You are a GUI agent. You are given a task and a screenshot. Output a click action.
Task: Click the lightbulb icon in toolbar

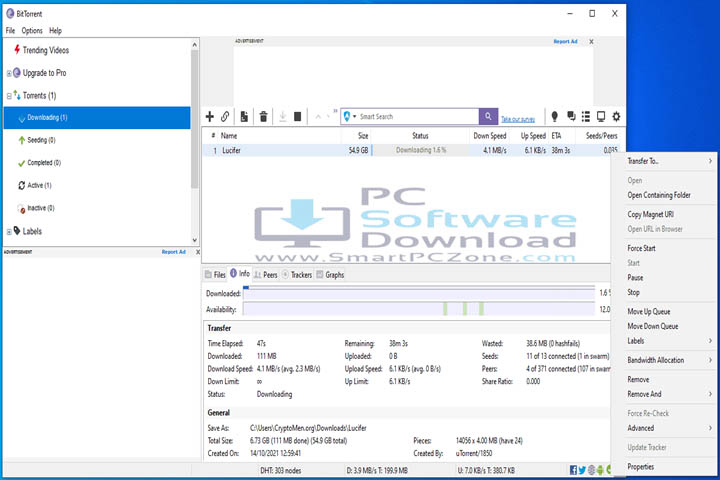pos(555,117)
